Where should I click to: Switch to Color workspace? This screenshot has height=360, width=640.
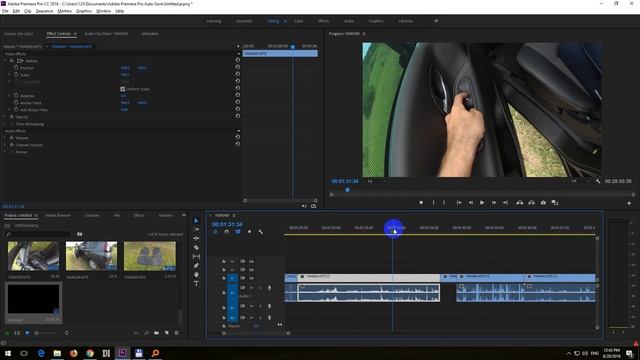coord(298,21)
